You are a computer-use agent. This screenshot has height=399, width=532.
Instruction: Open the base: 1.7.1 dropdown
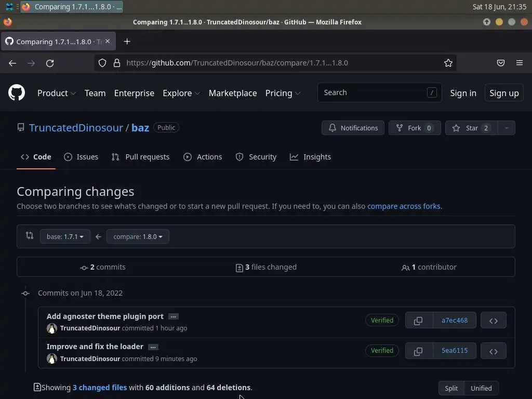click(65, 236)
